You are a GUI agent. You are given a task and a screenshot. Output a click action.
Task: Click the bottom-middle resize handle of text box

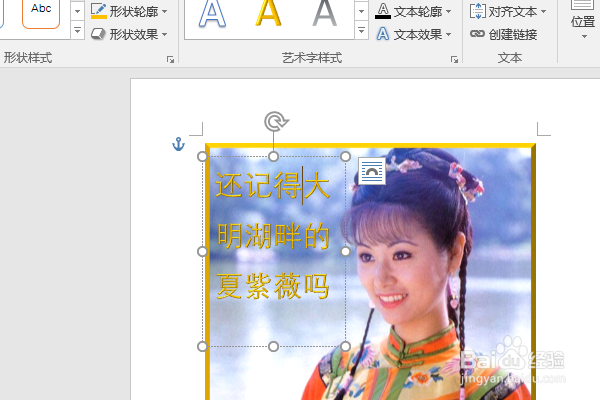(273, 346)
